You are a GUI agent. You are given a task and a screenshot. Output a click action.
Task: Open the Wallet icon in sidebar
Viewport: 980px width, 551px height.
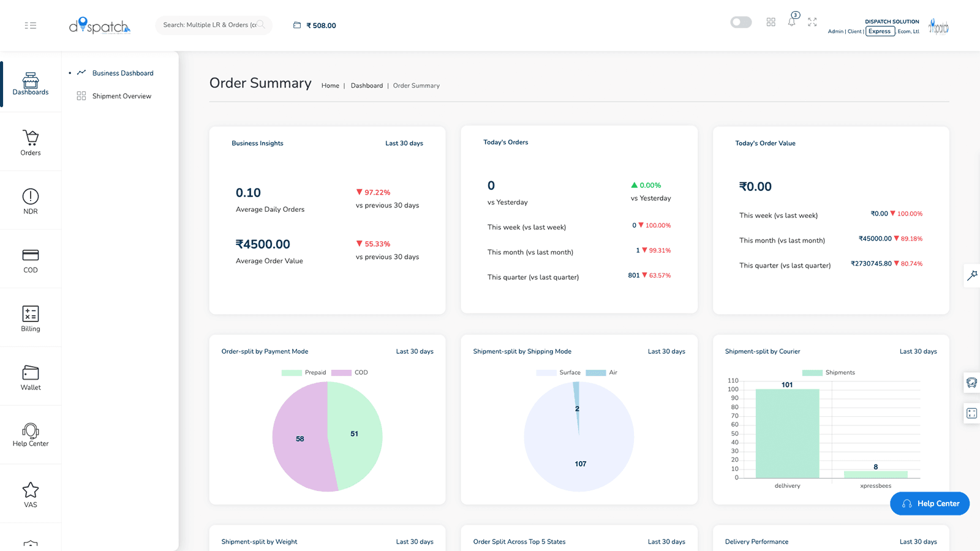point(31,372)
